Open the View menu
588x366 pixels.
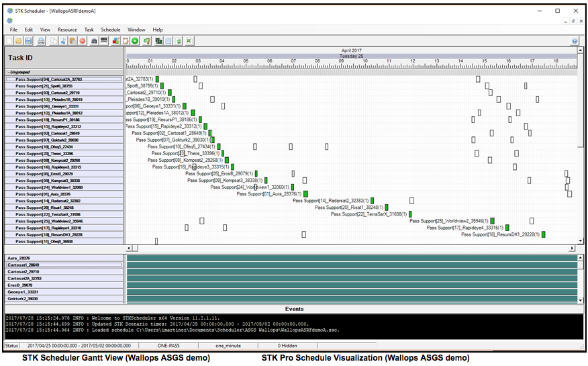pos(45,30)
